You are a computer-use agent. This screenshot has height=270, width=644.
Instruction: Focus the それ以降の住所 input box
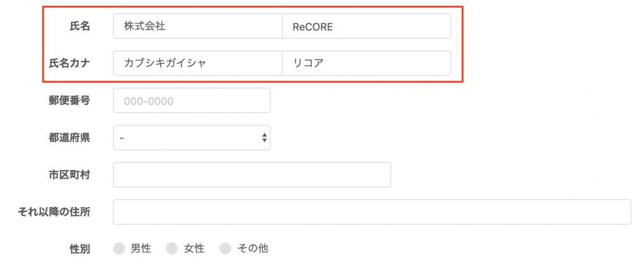[x=372, y=212]
